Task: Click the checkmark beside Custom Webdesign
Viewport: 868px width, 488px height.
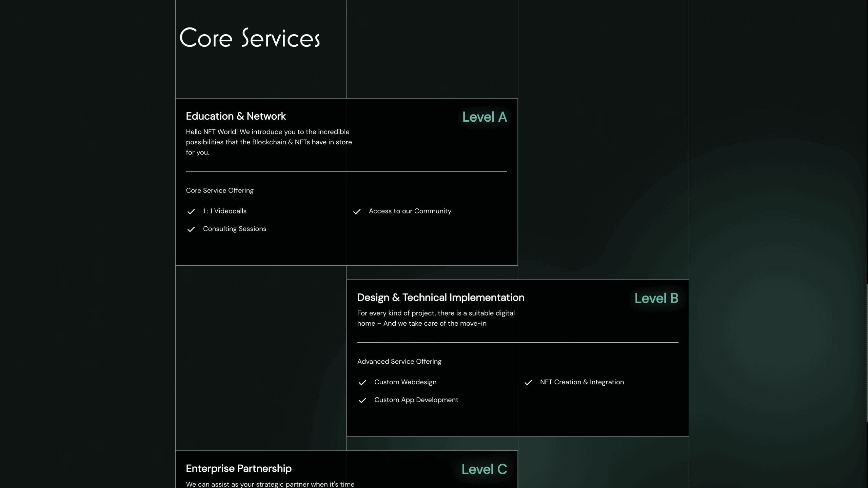Action: (362, 383)
